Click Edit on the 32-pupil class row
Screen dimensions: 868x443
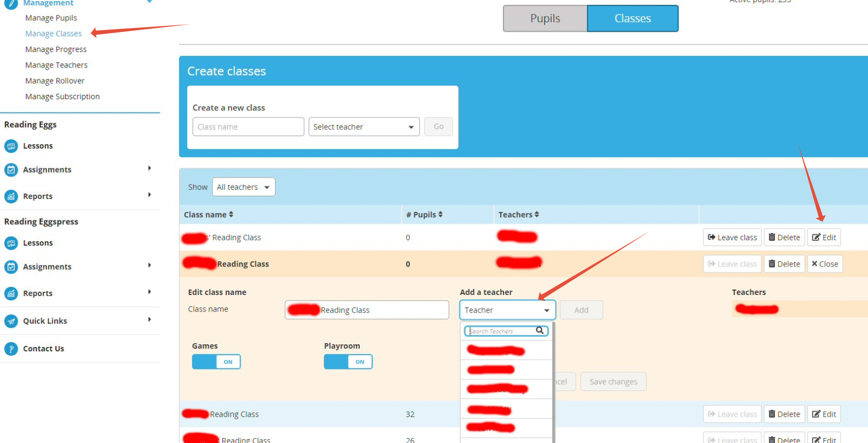(824, 414)
